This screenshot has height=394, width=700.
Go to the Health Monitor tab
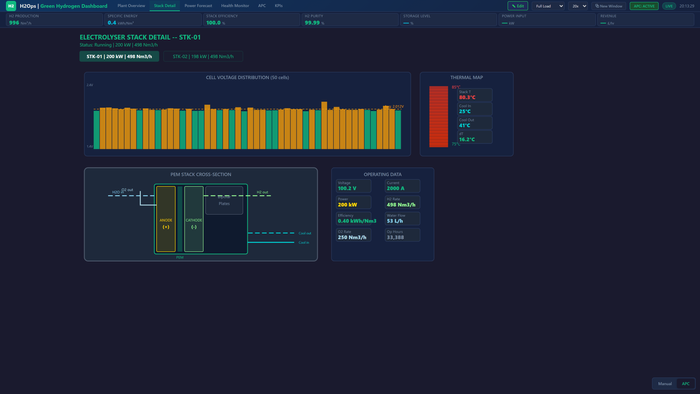(x=235, y=6)
